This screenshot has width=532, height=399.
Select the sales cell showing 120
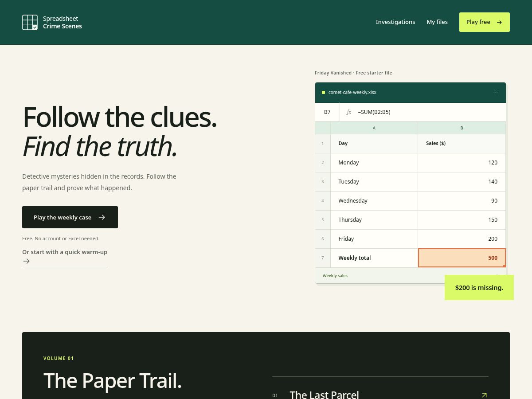coord(462,163)
